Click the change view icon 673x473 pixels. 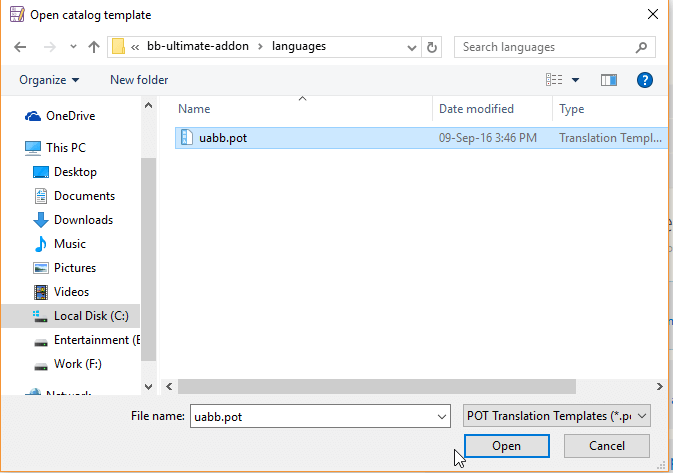[x=554, y=80]
